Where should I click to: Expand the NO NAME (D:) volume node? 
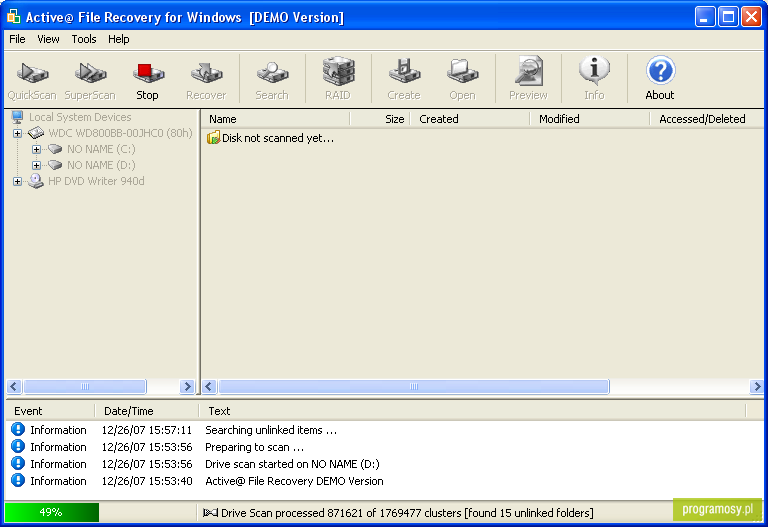[x=36, y=165]
